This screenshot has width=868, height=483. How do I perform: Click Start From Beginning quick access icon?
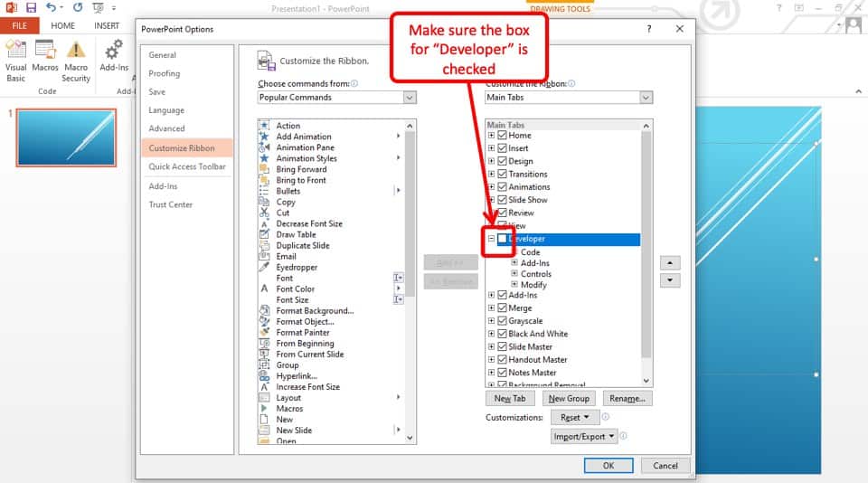98,8
